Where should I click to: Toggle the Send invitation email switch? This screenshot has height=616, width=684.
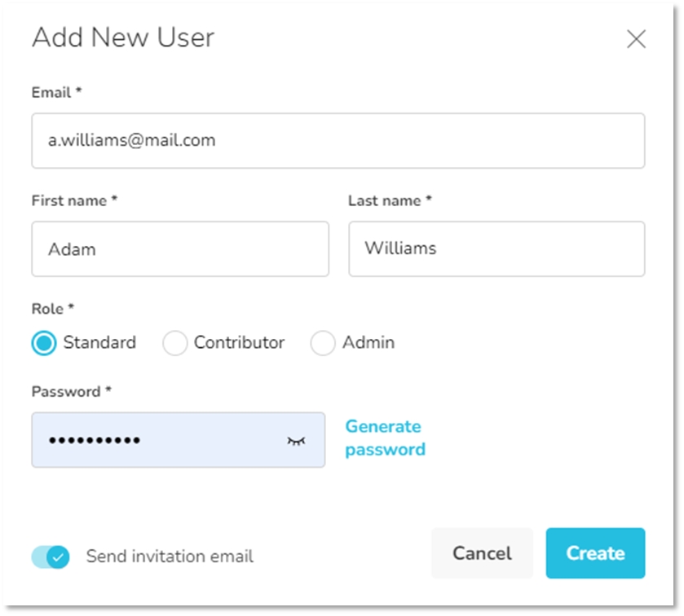[51, 557]
